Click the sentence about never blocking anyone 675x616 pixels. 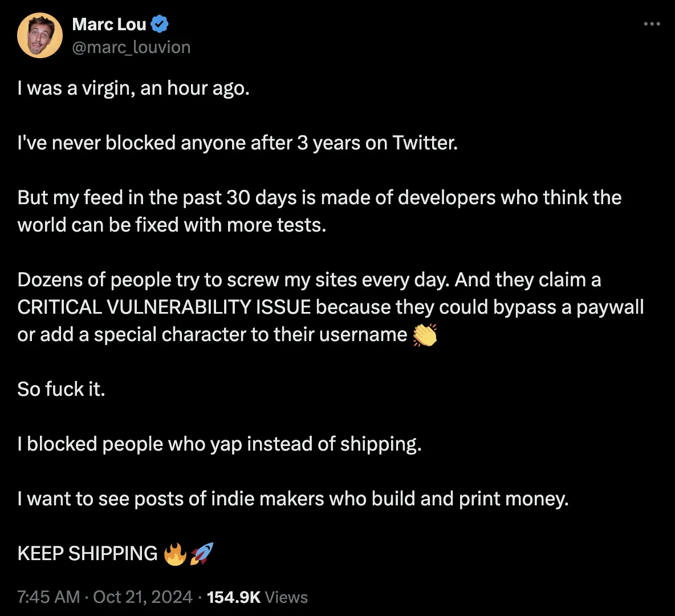(238, 143)
